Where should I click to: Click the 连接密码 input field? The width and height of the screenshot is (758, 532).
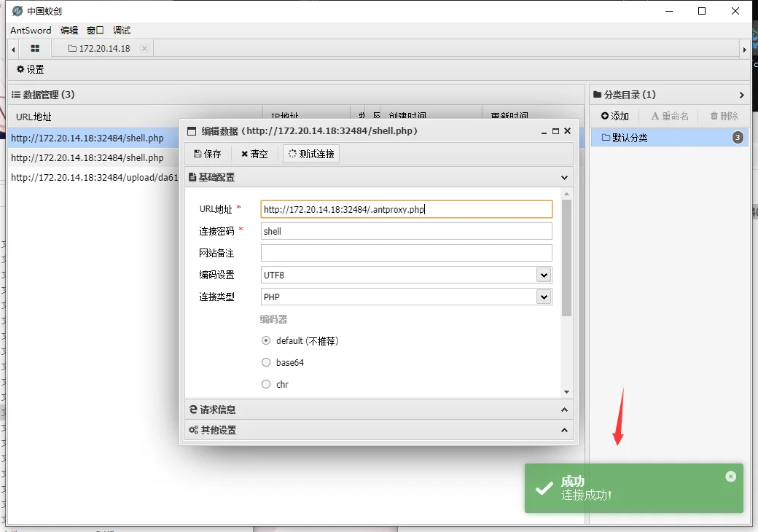[x=406, y=231]
